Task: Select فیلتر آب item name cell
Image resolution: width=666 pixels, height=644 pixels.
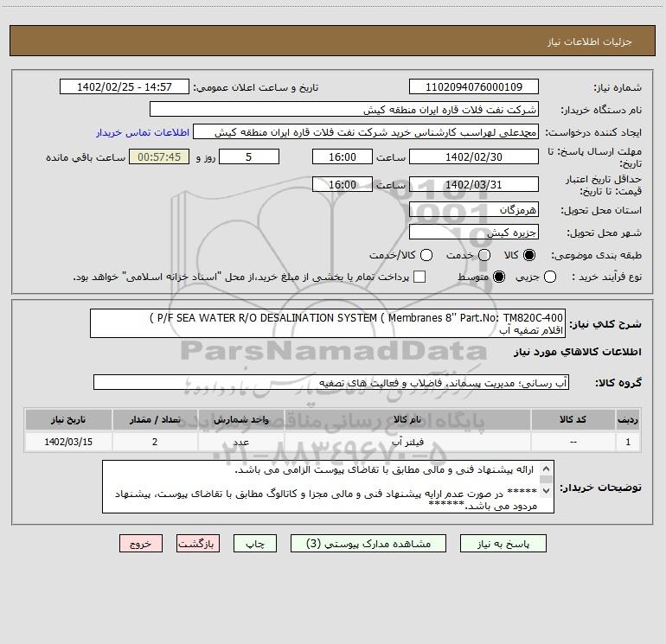Action: point(407,442)
